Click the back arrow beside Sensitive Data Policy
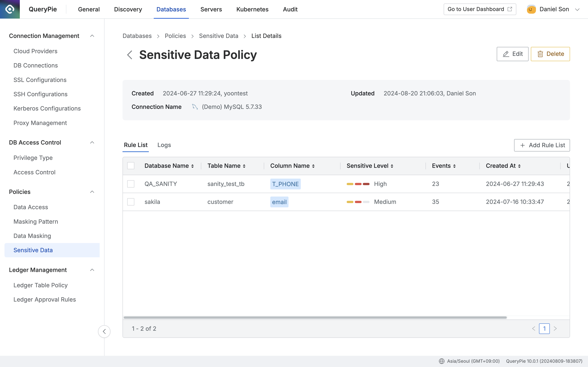 click(x=129, y=55)
